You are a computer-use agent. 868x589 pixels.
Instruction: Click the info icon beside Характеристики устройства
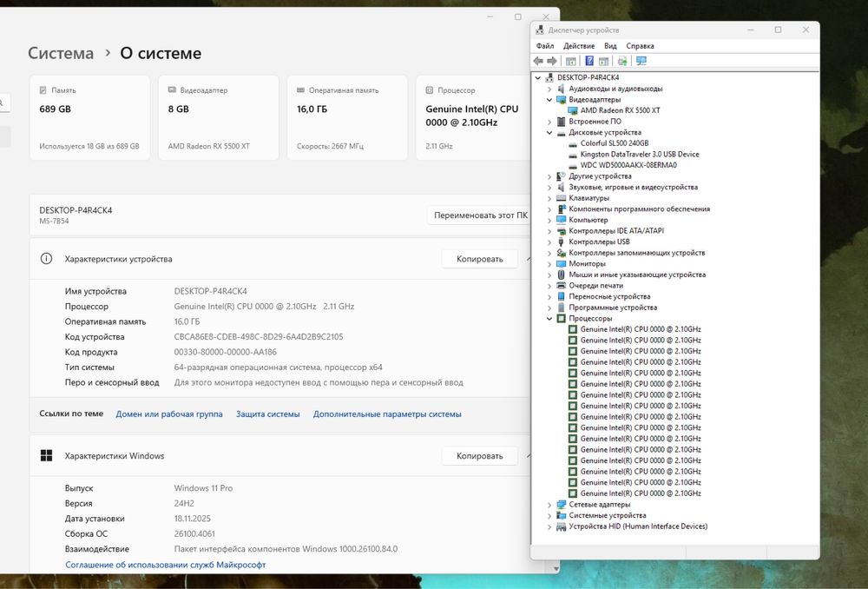(46, 259)
